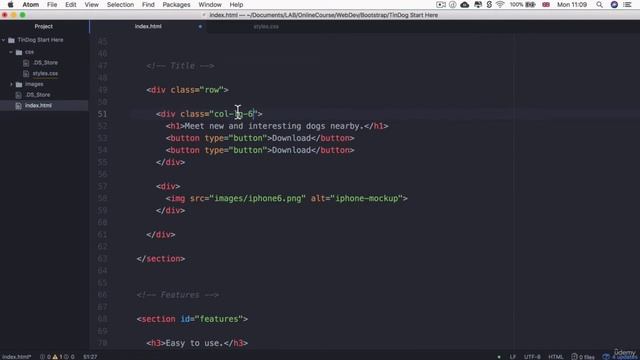Click the first Download button line

(260, 138)
